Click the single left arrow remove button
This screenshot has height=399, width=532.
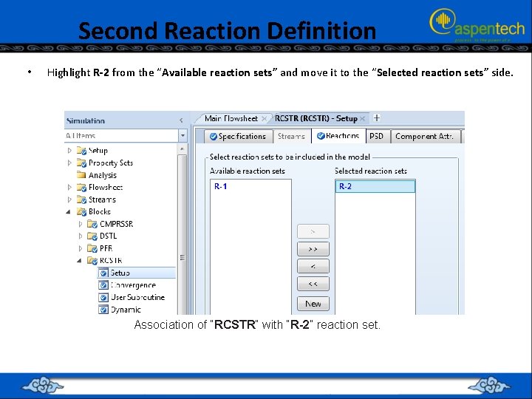pyautogui.click(x=313, y=266)
